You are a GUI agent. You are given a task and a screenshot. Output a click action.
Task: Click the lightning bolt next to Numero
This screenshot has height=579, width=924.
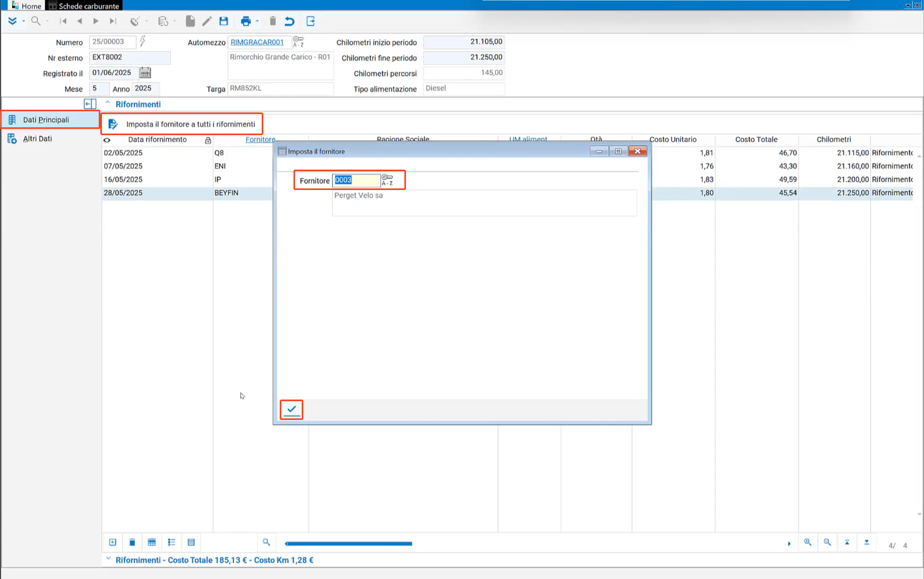click(x=143, y=41)
